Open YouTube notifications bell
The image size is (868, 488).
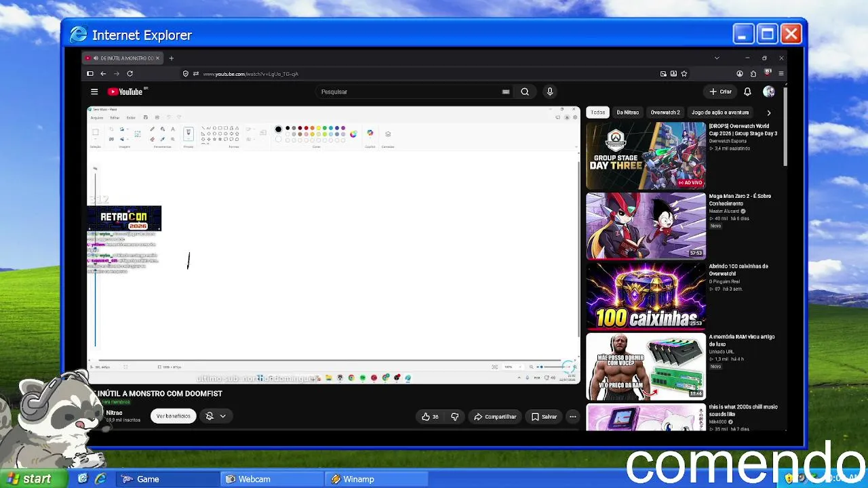747,91
